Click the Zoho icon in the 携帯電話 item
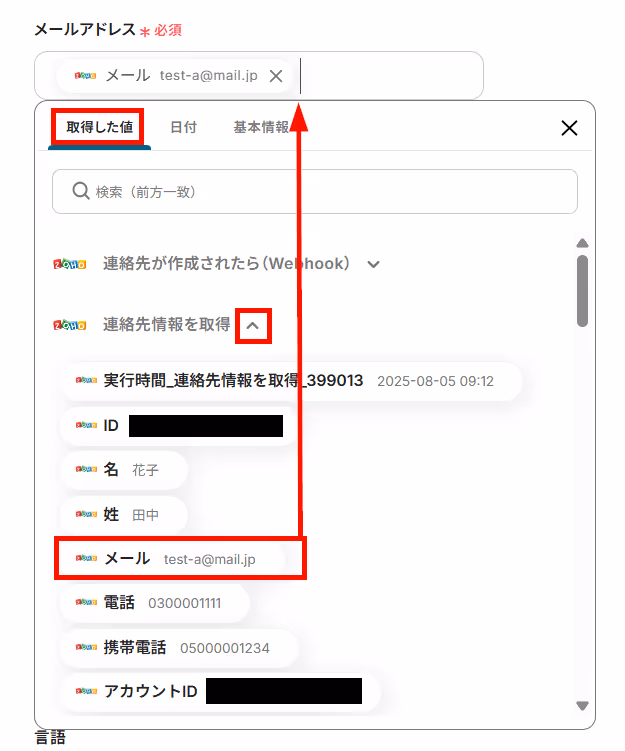Screen dimensions: 625x751 coord(86,648)
